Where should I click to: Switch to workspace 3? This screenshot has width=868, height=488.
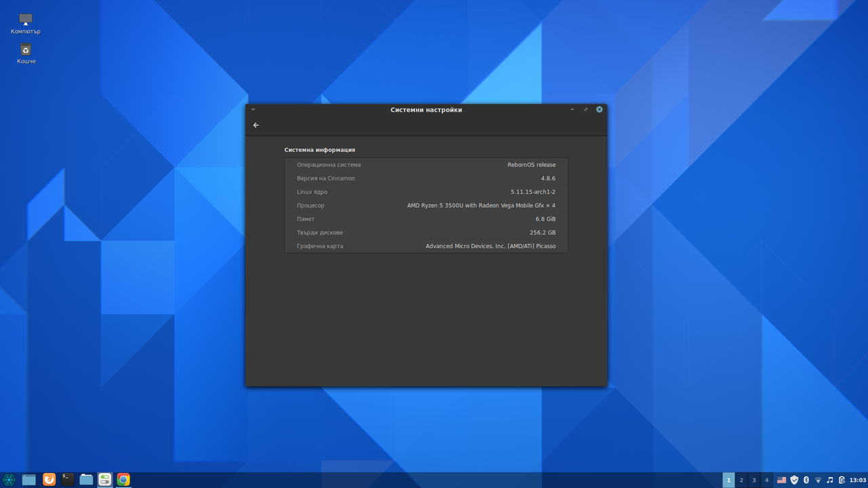tap(754, 480)
